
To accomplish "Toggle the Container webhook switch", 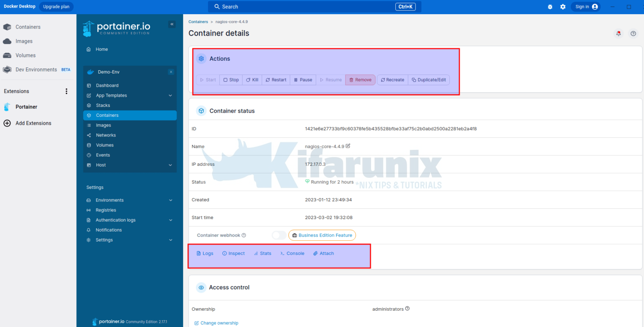I will pos(279,235).
